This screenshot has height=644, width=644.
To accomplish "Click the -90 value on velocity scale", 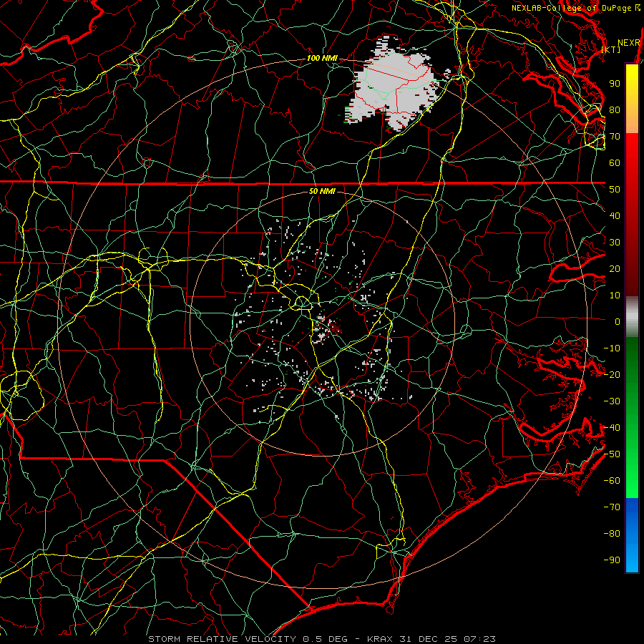I will [x=612, y=560].
